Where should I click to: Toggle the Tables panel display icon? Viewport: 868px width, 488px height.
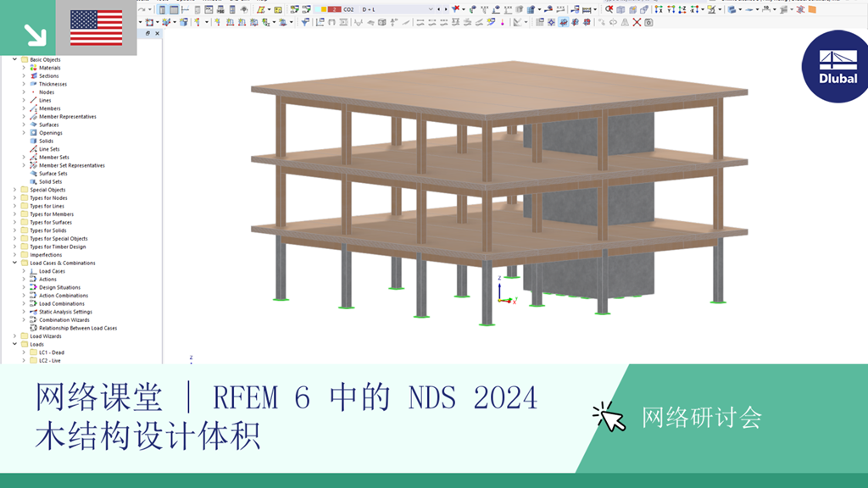coord(174,9)
